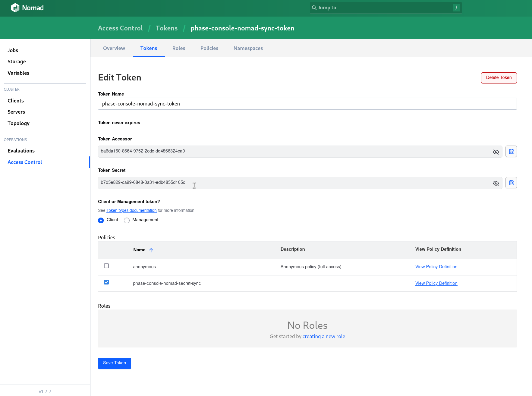Open the Roles tab
Image resolution: width=532 pixels, height=396 pixels.
179,48
